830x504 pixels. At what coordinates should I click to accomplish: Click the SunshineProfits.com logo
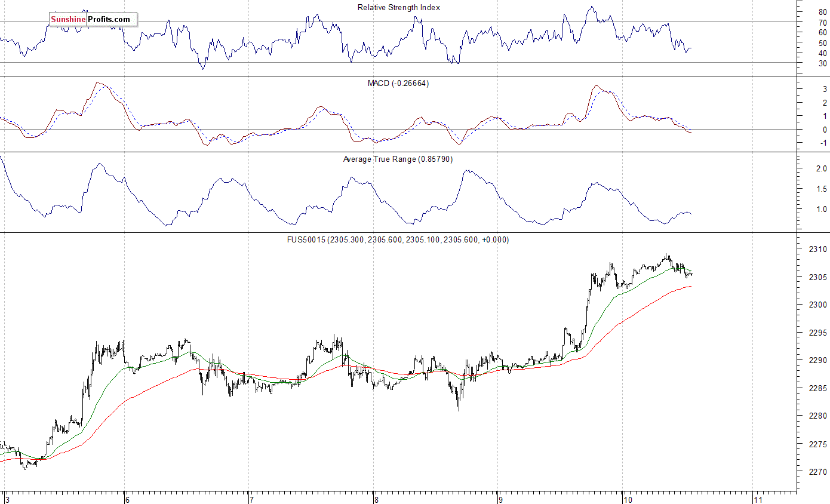tap(93, 20)
